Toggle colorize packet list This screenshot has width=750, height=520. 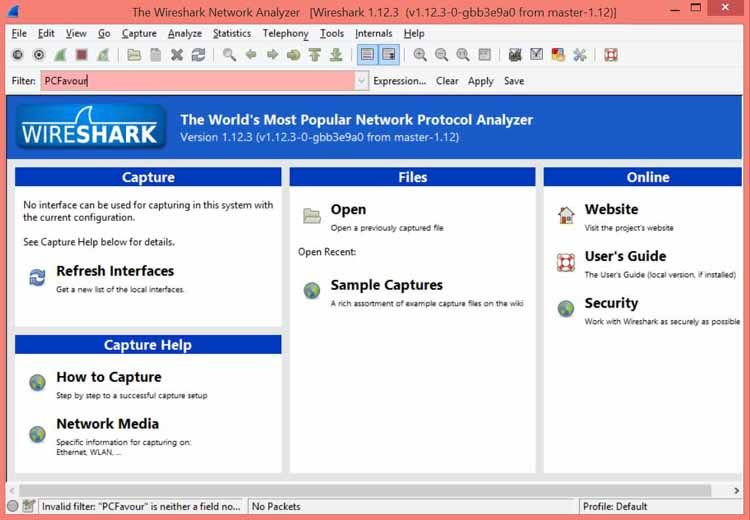tap(367, 55)
